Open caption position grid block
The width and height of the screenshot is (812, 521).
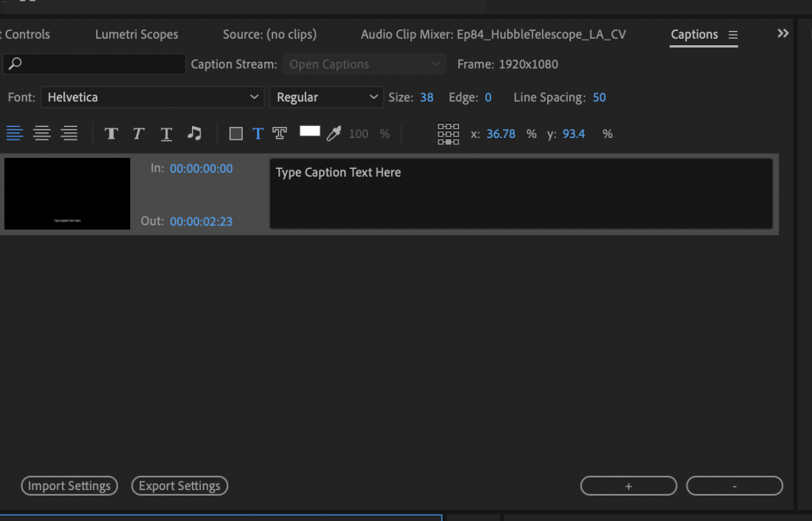click(x=449, y=134)
